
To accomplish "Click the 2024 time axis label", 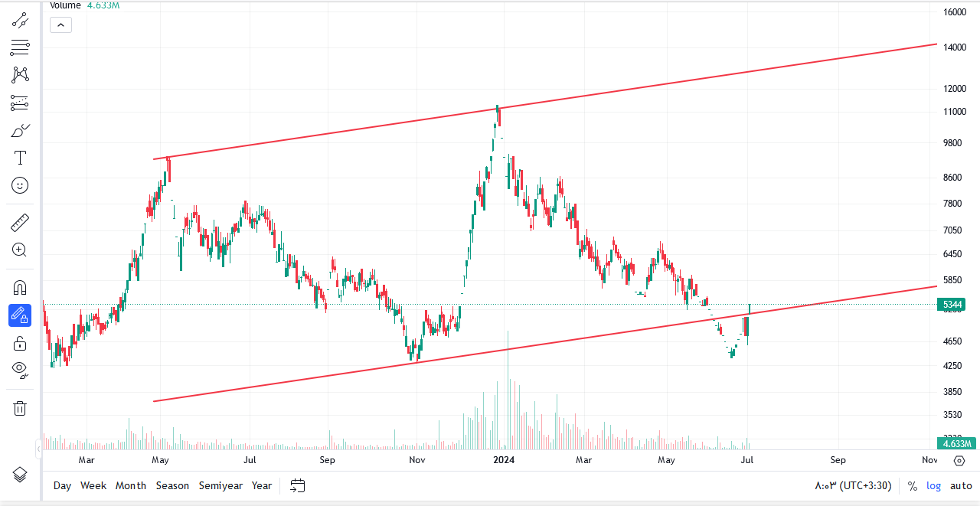I will (x=504, y=460).
